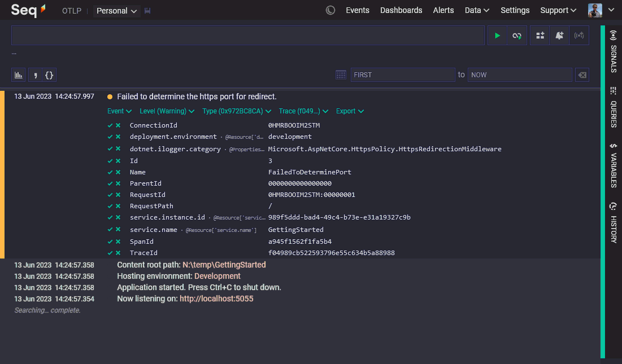Click the http://localhost:5055 link
Image resolution: width=622 pixels, height=364 pixels.
pyautogui.click(x=216, y=299)
